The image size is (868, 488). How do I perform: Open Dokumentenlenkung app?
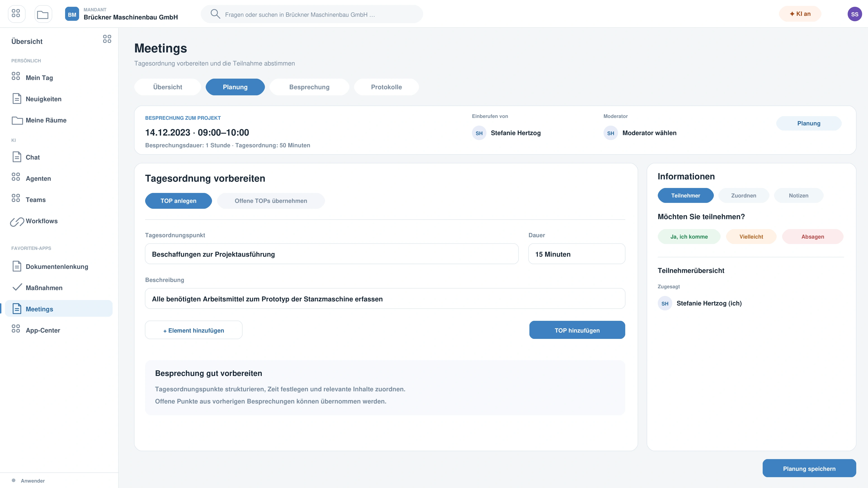pyautogui.click(x=59, y=266)
